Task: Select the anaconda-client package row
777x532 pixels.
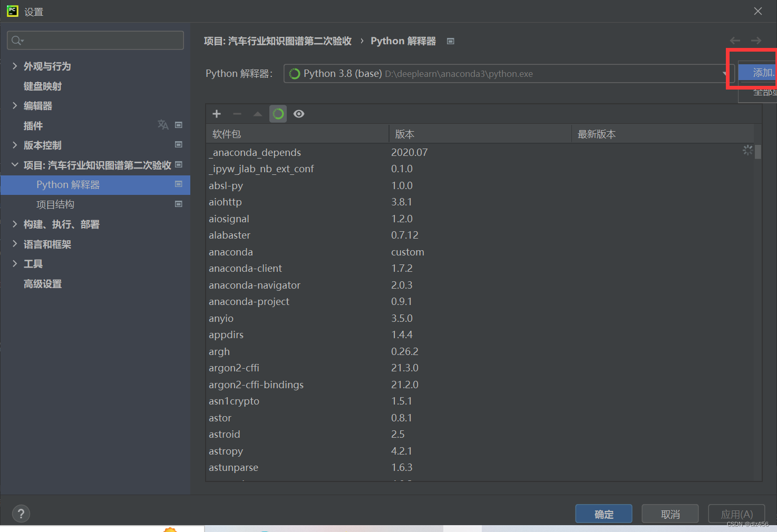Action: click(x=480, y=268)
